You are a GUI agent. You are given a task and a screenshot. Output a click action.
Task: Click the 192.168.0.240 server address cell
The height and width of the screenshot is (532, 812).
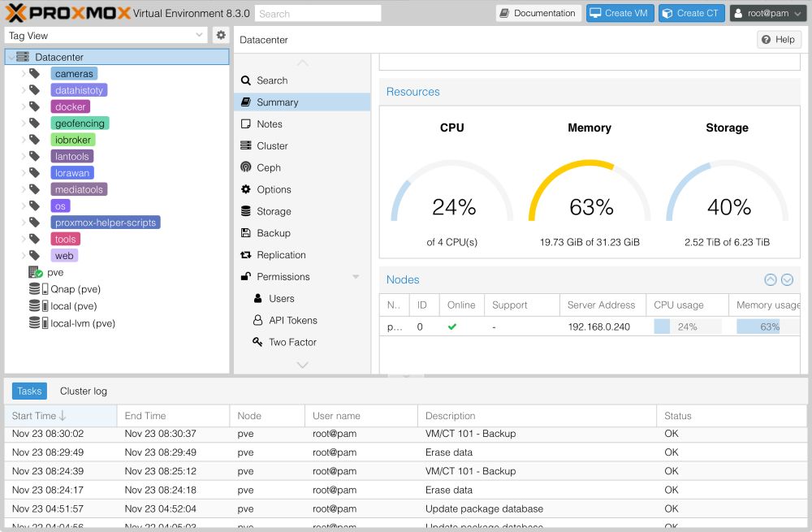click(603, 327)
